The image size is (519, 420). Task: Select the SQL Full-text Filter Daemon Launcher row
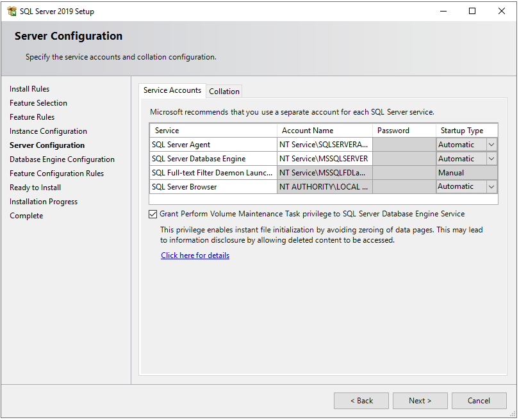click(x=213, y=172)
